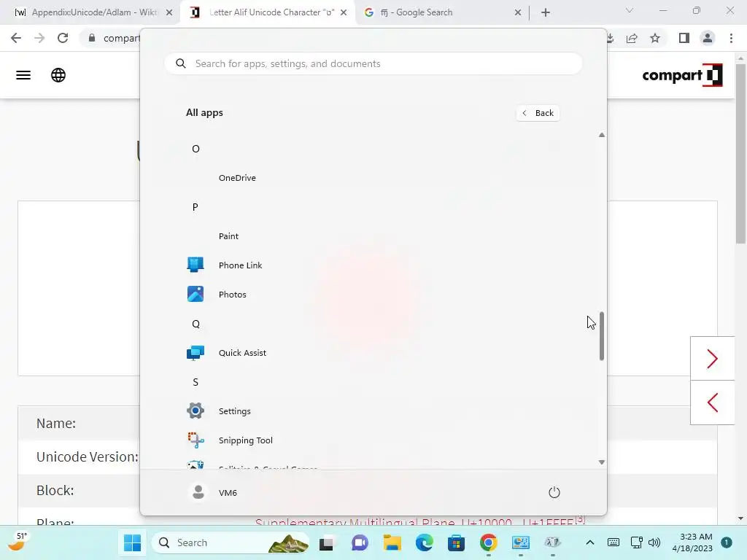The image size is (747, 560).
Task: Open Microsoft Edge from taskbar
Action: click(x=424, y=542)
